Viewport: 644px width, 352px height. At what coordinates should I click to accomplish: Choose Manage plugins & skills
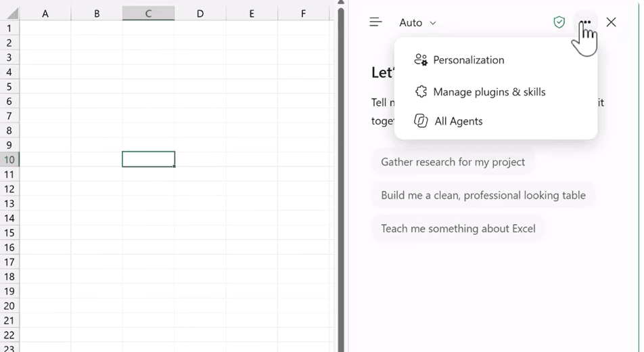[496, 91]
